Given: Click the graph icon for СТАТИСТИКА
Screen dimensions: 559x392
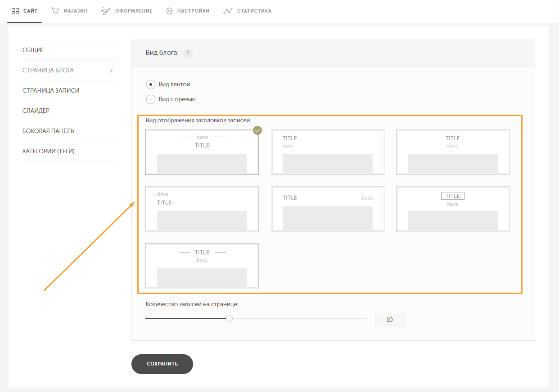Looking at the screenshot, I should coord(228,11).
